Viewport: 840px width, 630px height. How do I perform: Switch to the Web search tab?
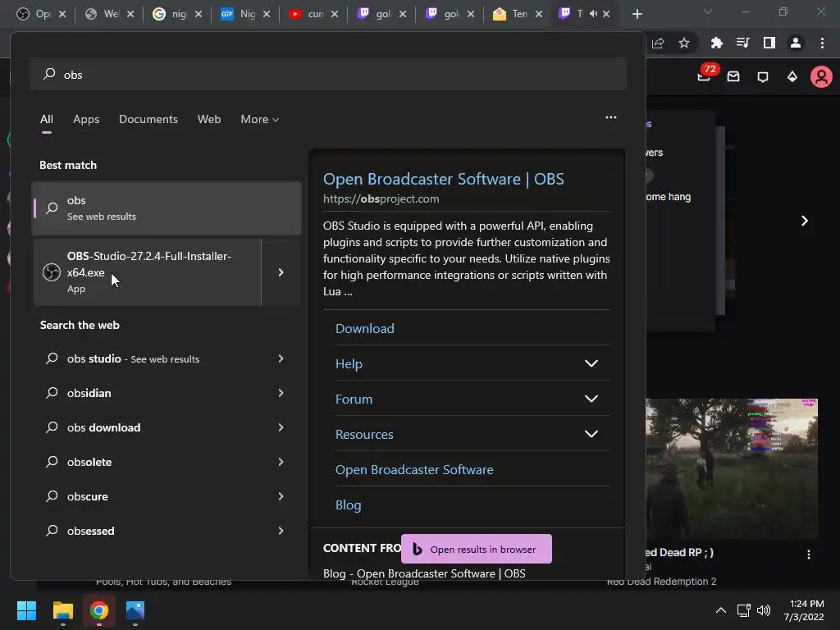coord(209,119)
